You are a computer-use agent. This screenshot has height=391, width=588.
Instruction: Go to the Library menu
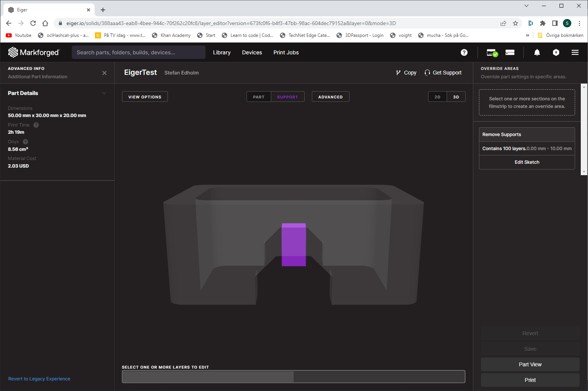pyautogui.click(x=222, y=52)
